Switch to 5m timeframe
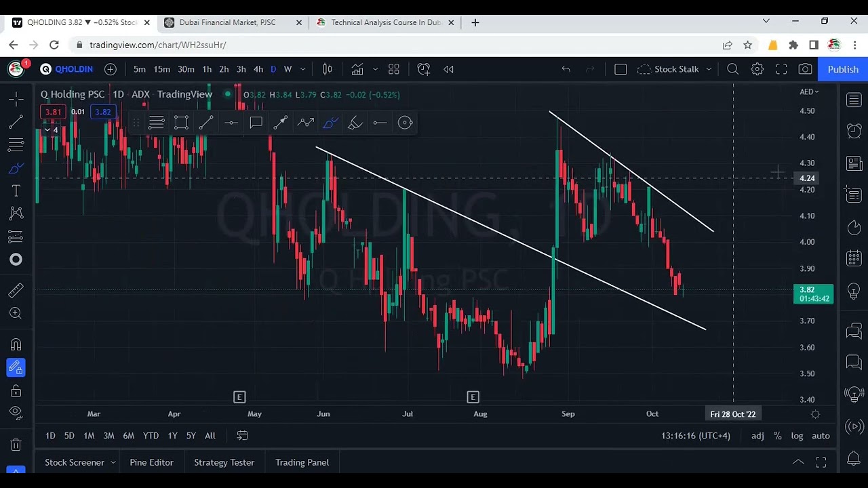The image size is (868, 488). 140,69
